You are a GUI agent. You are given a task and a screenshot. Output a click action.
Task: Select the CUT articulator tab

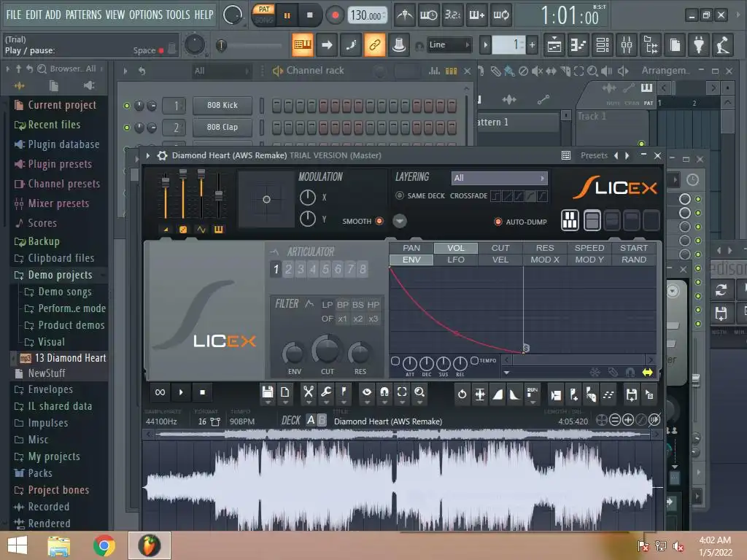pyautogui.click(x=500, y=248)
